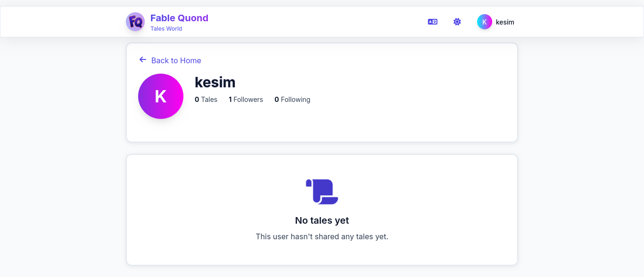Viewport: 644px width, 277px height.
Task: Follow the Back to Home link
Action: tap(176, 60)
